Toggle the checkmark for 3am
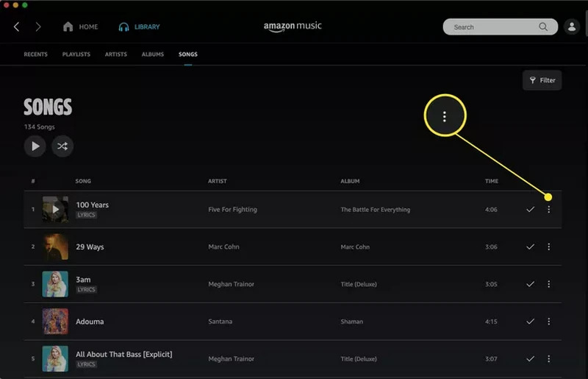This screenshot has height=379, width=588. (x=530, y=284)
